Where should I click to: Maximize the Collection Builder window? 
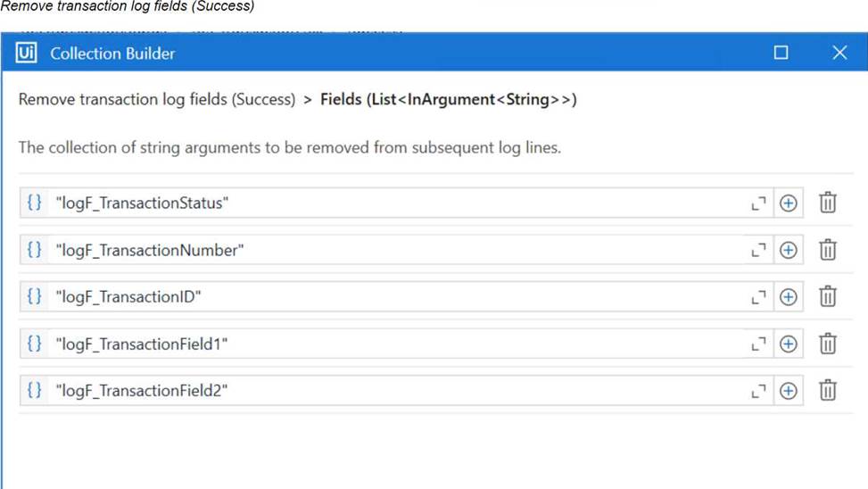coord(781,53)
